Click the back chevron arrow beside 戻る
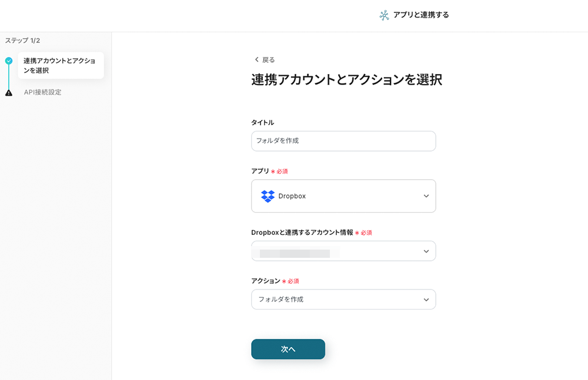Screen dimensions: 588x380 tap(256, 60)
